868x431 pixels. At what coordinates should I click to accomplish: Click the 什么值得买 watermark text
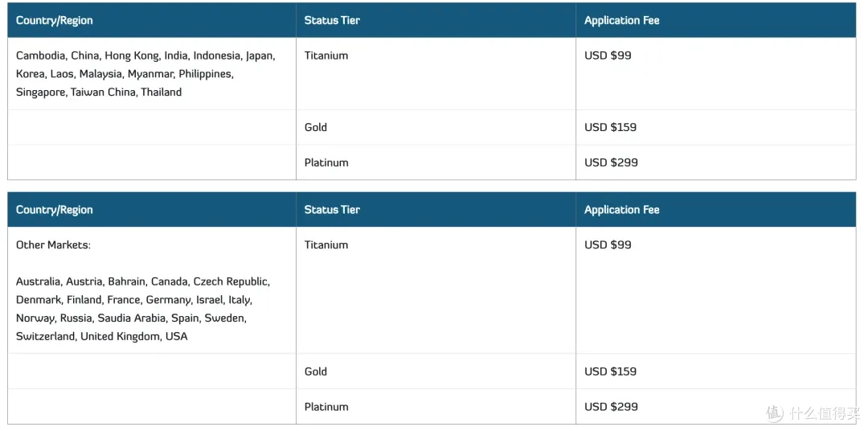(x=825, y=413)
